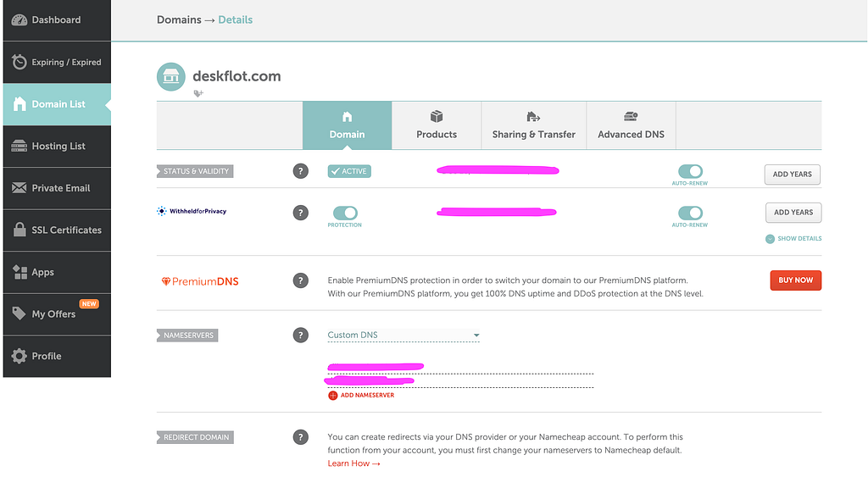Click Details in the breadcrumb
The height and width of the screenshot is (477, 868).
point(236,20)
